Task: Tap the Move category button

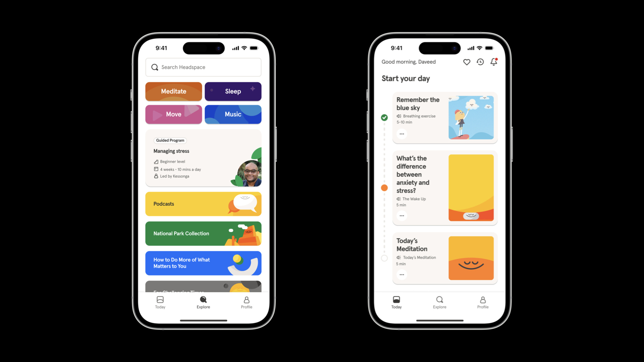Action: (x=173, y=114)
